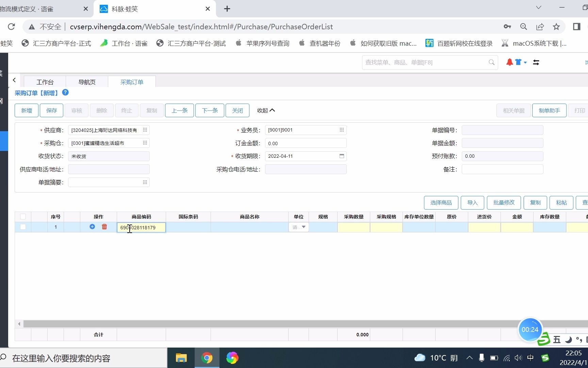This screenshot has height=368, width=588.
Task: Reload the browser page
Action: (11, 27)
